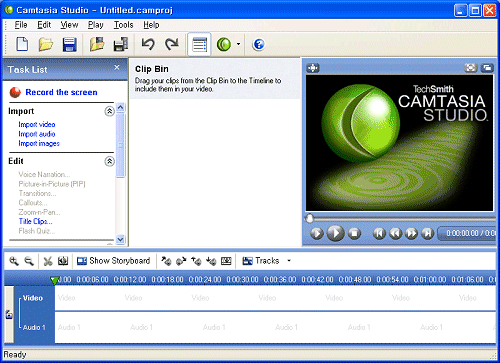500x363 pixels.
Task: Click the timeline Zoom In magnifier
Action: tap(14, 261)
